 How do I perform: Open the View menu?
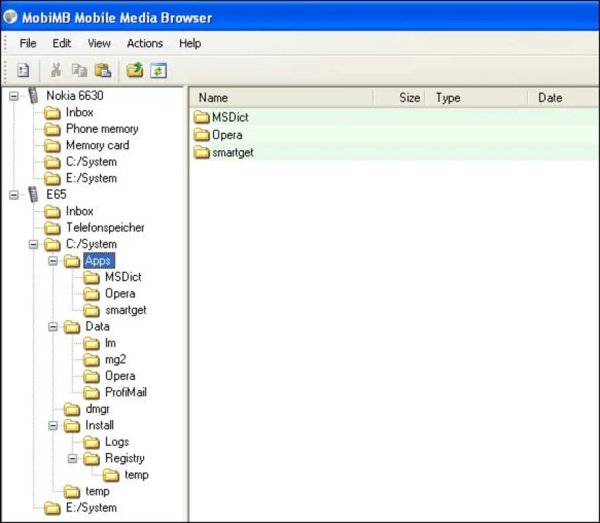(99, 43)
